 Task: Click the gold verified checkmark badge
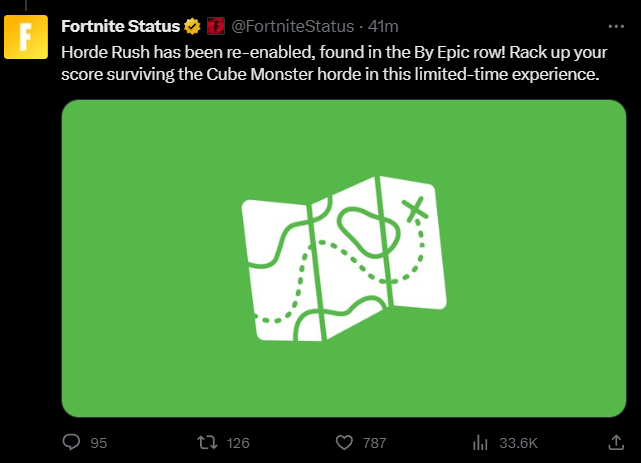192,27
